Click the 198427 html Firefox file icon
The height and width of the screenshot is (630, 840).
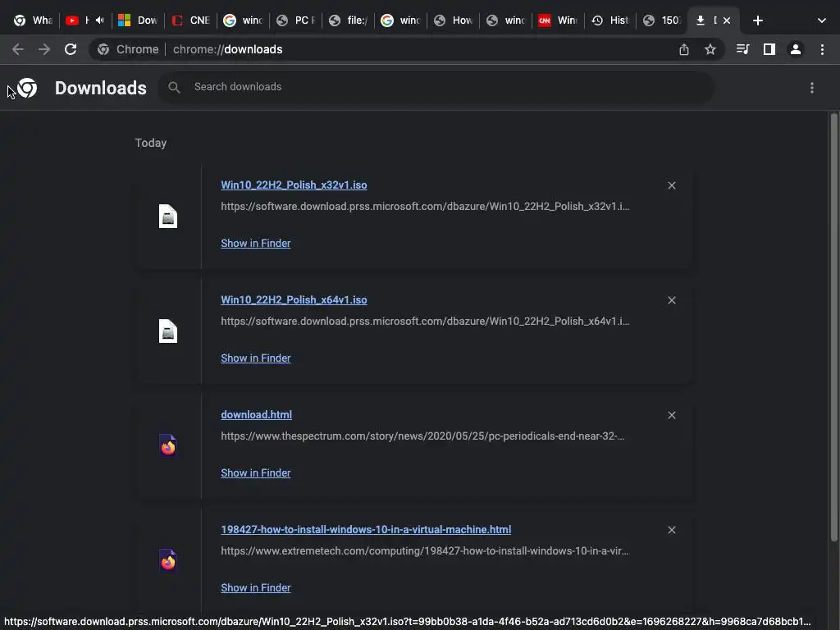[167, 561]
